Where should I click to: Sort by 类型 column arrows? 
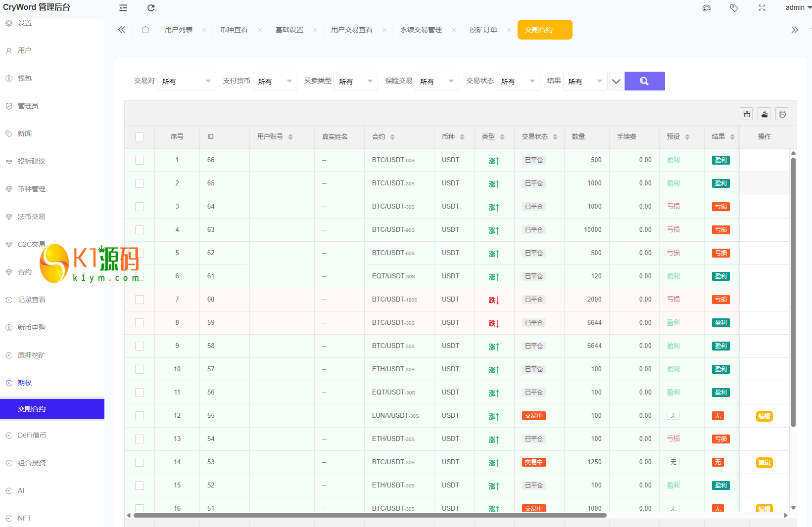pos(502,137)
